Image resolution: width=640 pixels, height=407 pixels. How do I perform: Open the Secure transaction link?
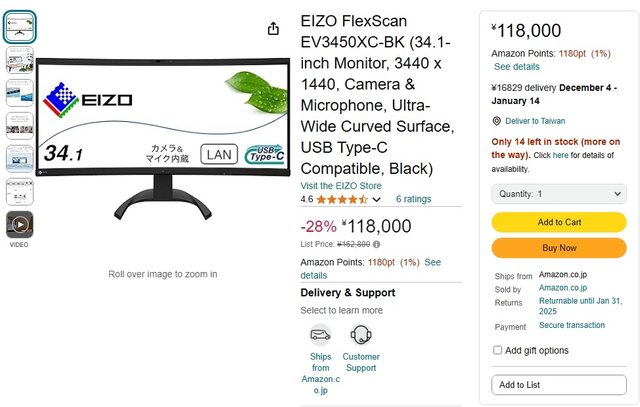571,325
